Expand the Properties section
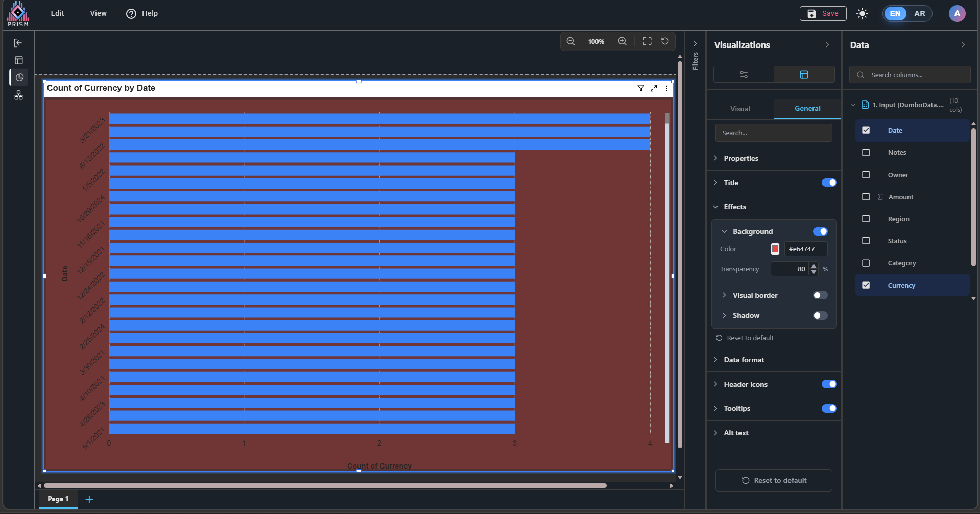The height and width of the screenshot is (514, 980). point(741,158)
